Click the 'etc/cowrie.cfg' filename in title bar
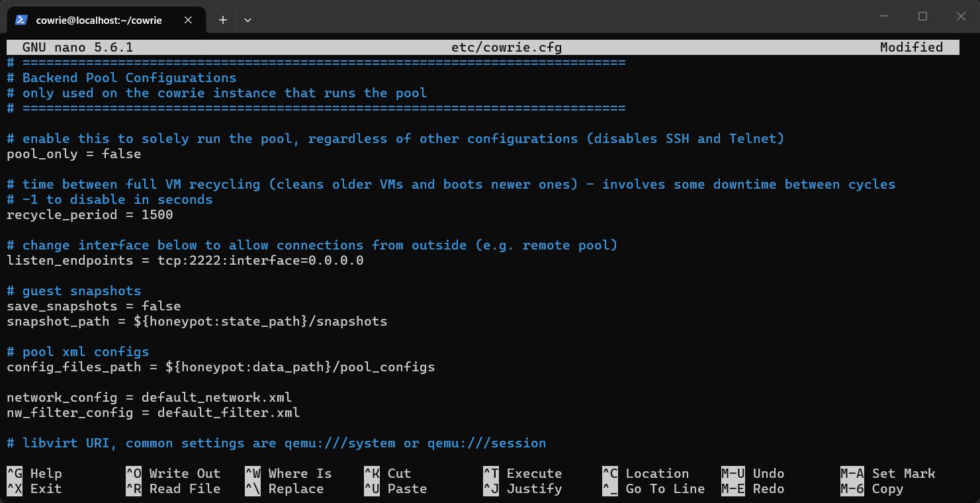980x503 pixels. pyautogui.click(x=507, y=48)
